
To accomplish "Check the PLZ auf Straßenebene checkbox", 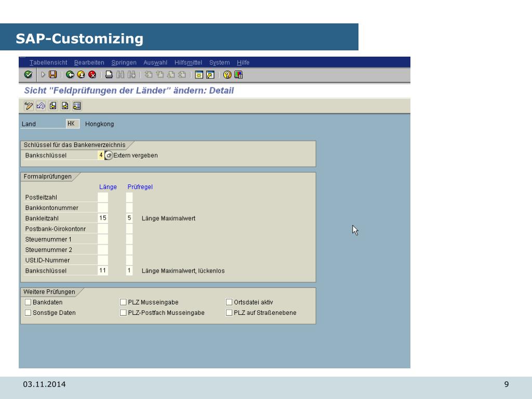I will [229, 312].
